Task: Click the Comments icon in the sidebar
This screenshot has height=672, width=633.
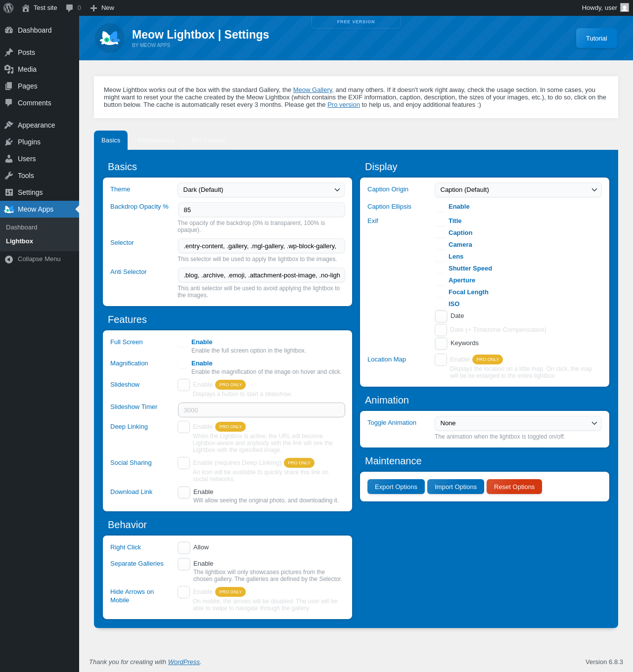Action: pyautogui.click(x=9, y=103)
